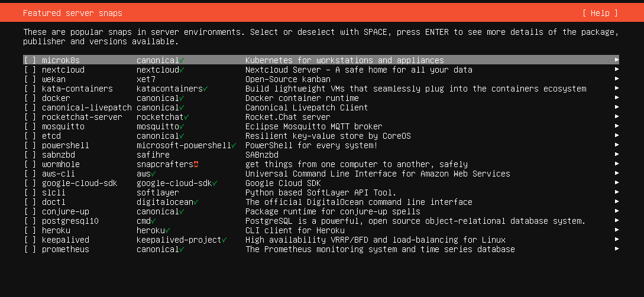
Task: Click the green tick beside rocketchat publisher
Action: [x=186, y=117]
